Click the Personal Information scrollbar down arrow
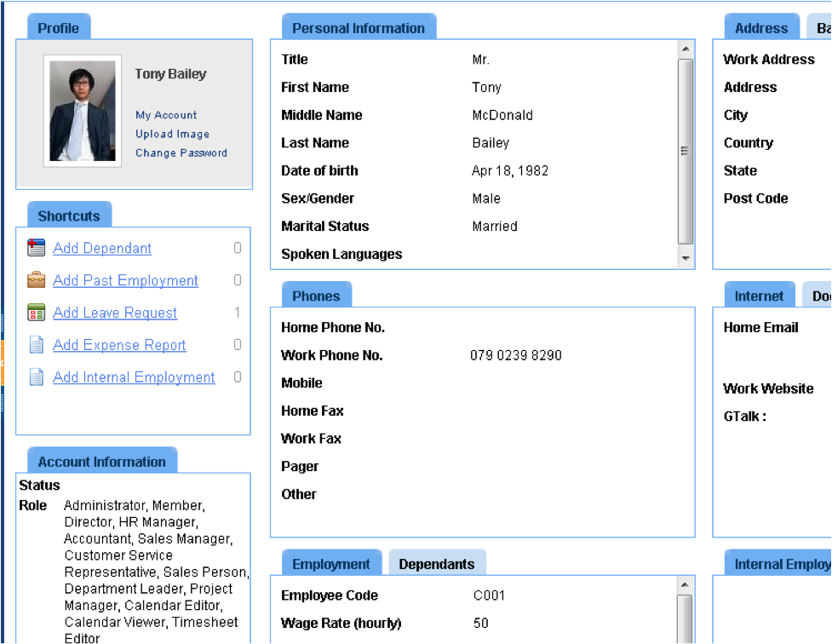This screenshot has height=644, width=832. pos(686,256)
